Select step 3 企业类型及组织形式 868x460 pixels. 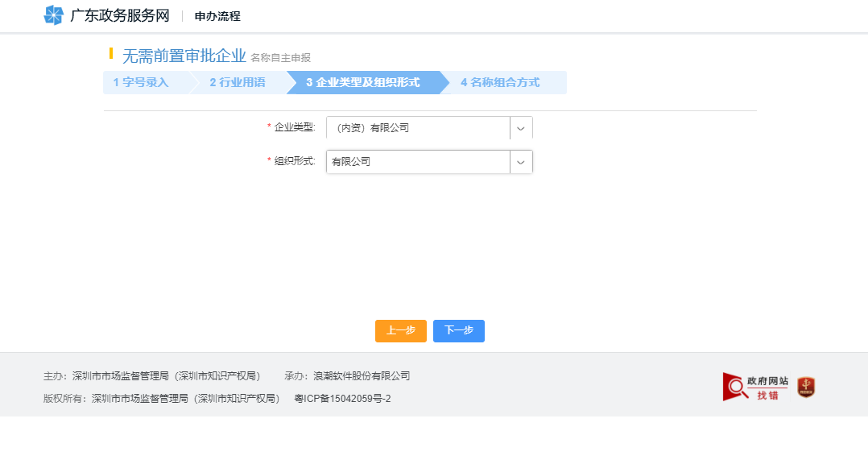click(362, 82)
